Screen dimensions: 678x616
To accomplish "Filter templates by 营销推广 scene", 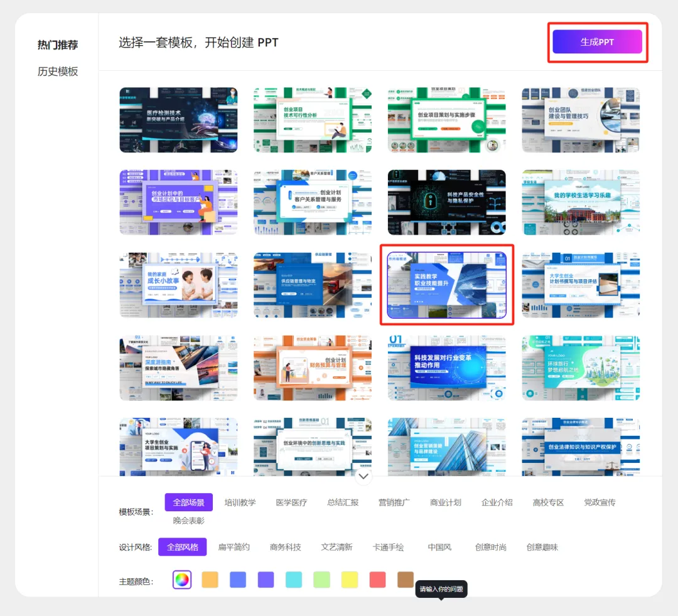I will tap(394, 502).
